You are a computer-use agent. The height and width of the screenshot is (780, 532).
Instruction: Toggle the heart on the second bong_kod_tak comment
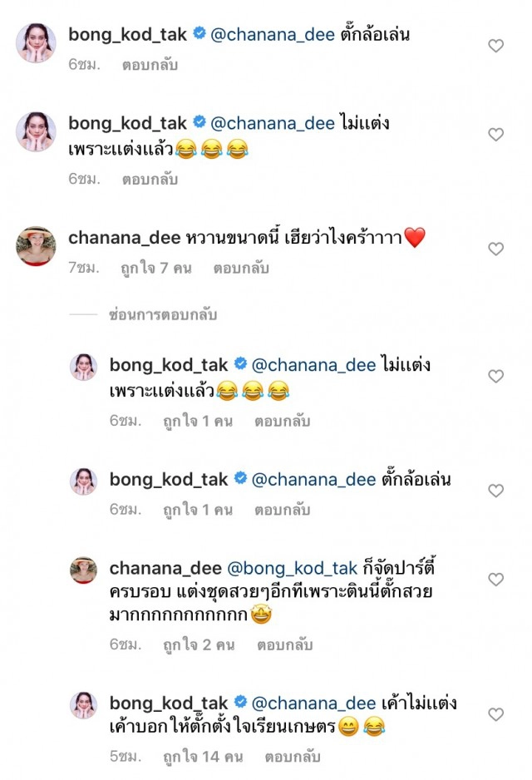tap(496, 134)
